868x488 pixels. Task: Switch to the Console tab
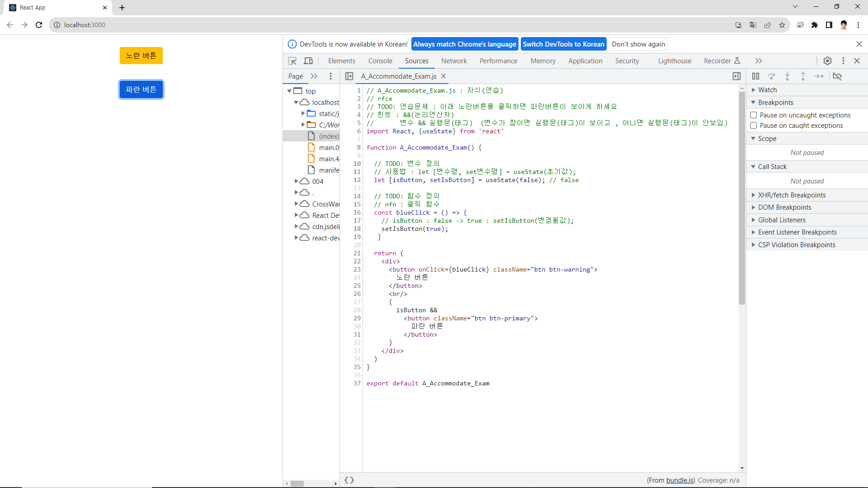[380, 61]
